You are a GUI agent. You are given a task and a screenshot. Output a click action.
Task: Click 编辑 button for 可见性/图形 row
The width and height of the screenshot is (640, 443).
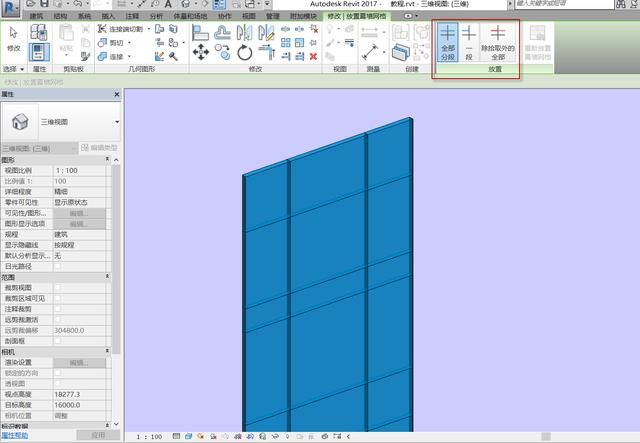[79, 213]
